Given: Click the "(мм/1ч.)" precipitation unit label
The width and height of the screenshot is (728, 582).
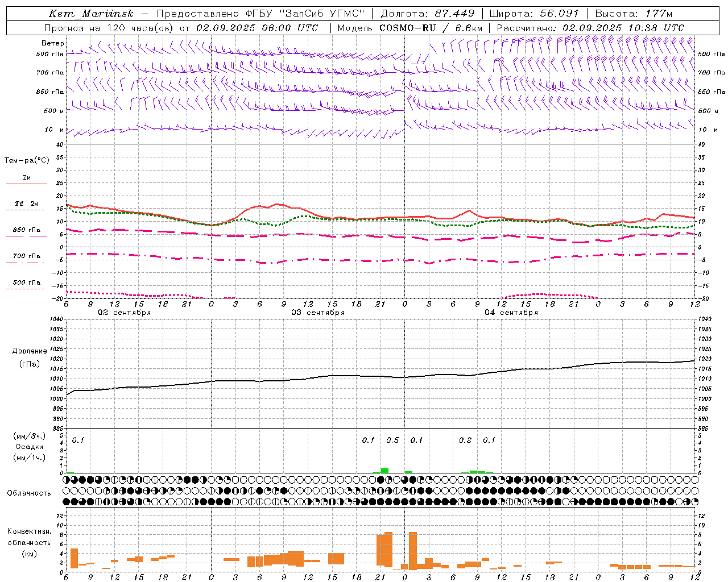Looking at the screenshot, I should tap(30, 458).
